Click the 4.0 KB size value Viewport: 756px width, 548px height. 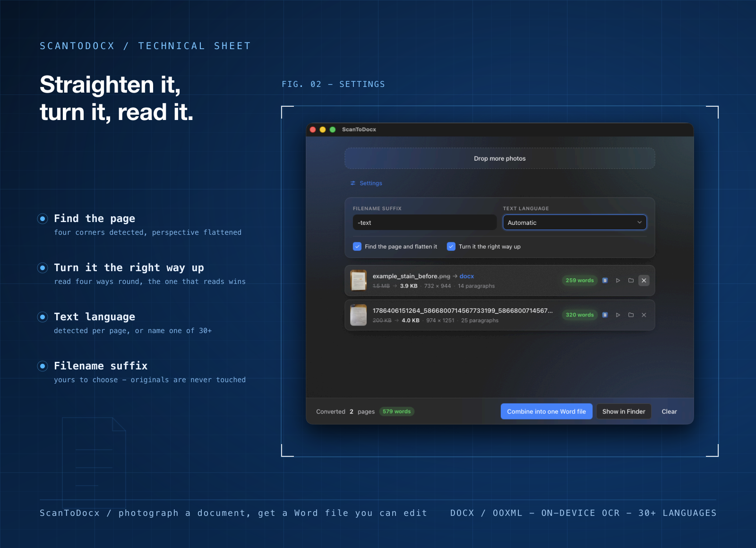coord(411,321)
